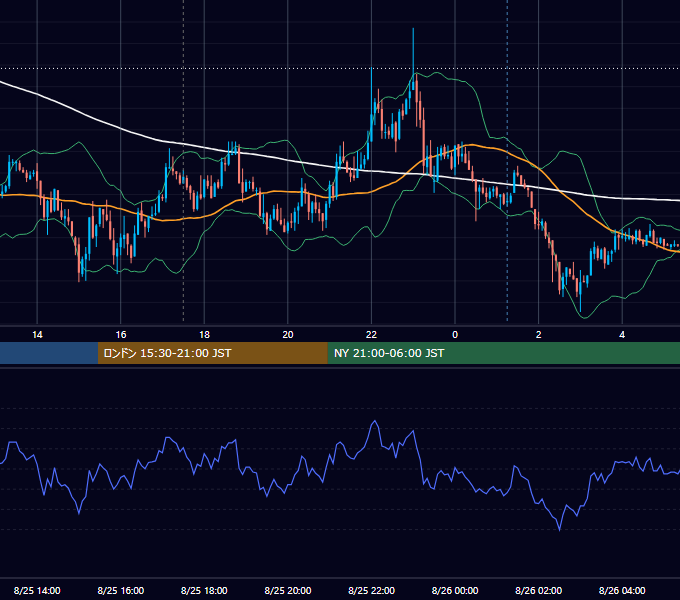This screenshot has width=680, height=600.
Task: Select the ロンドン 15:30-21:00 JST session bar
Action: pos(212,353)
